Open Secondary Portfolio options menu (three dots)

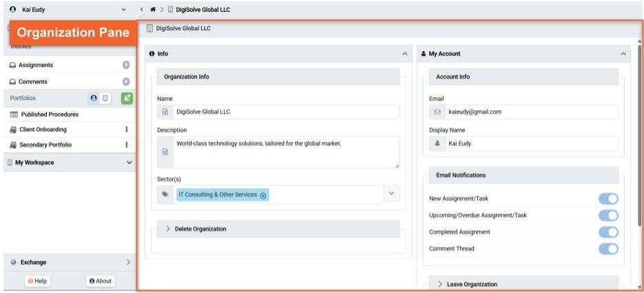(126, 145)
